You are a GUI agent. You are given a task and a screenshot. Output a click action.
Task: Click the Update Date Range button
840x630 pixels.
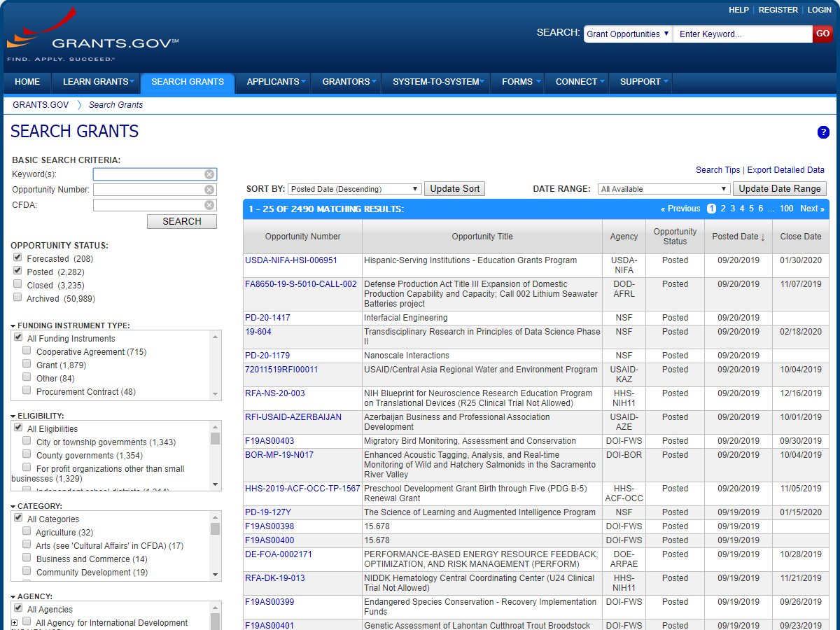coord(779,188)
